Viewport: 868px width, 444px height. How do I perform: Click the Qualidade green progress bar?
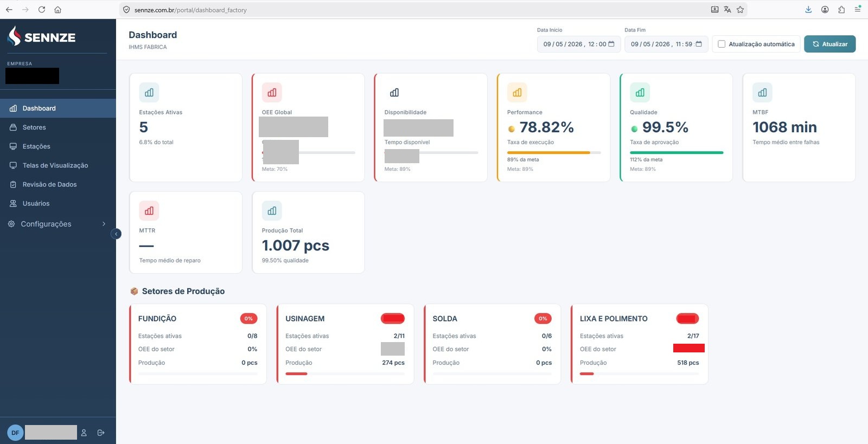click(x=676, y=153)
